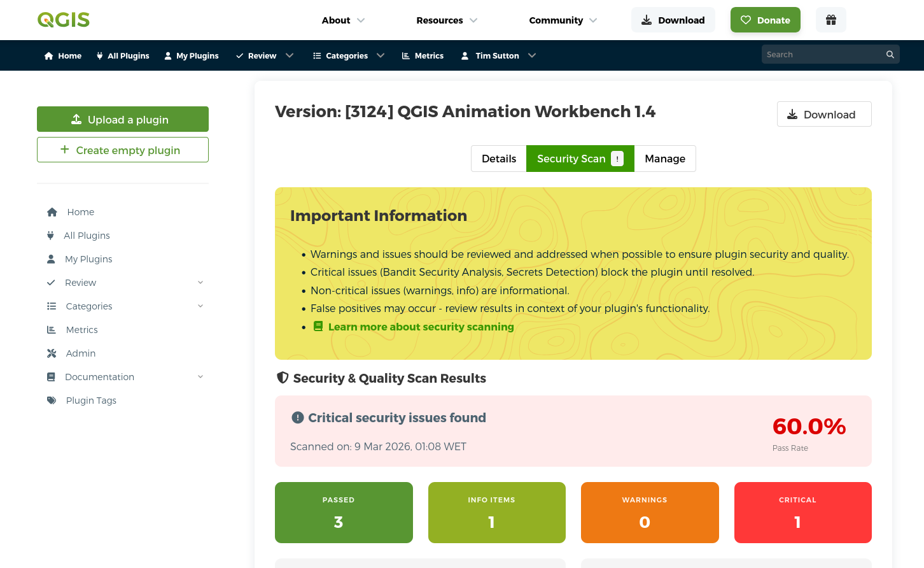Open the Tim Sutton user menu
This screenshot has width=924, height=568.
pyautogui.click(x=498, y=56)
